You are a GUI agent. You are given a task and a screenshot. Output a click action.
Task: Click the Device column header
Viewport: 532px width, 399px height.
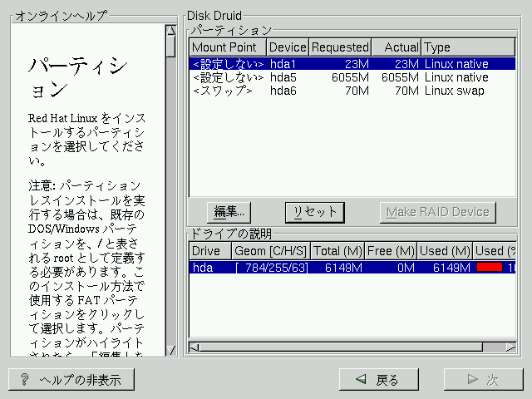(288, 47)
